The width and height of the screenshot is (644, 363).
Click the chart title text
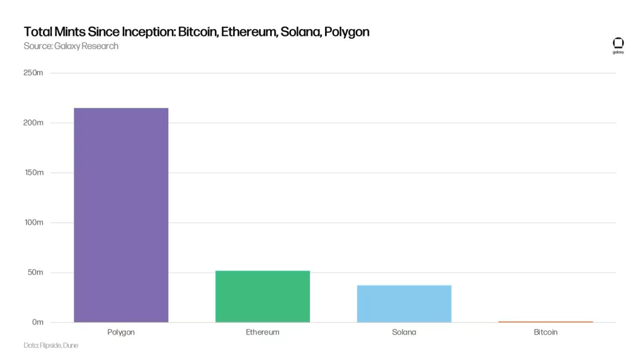[x=196, y=32]
